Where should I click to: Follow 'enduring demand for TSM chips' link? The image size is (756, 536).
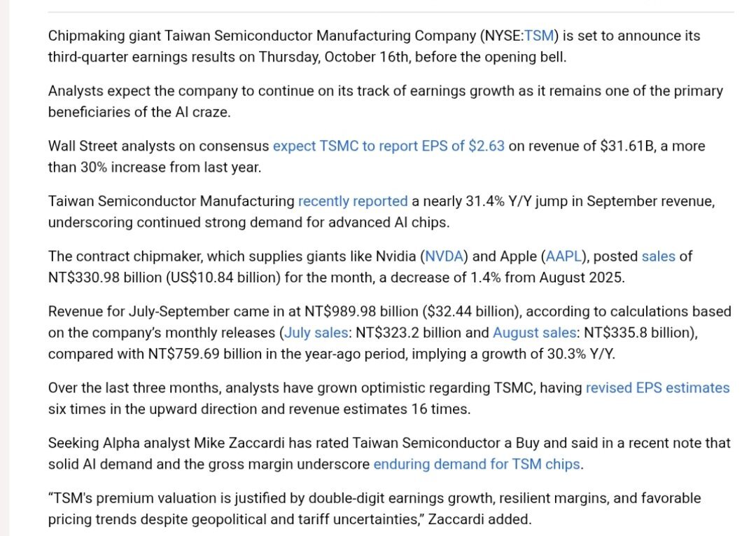click(477, 464)
